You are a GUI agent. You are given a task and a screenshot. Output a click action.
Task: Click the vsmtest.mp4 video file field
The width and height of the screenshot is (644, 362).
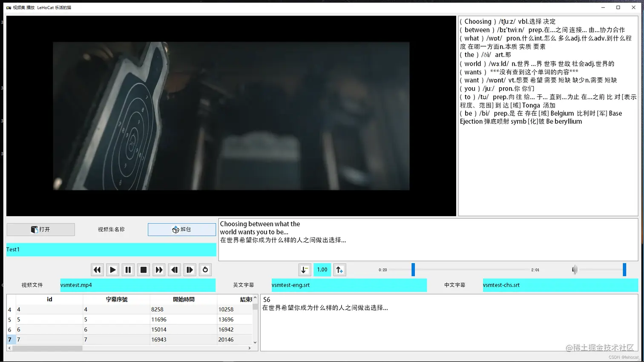(138, 285)
